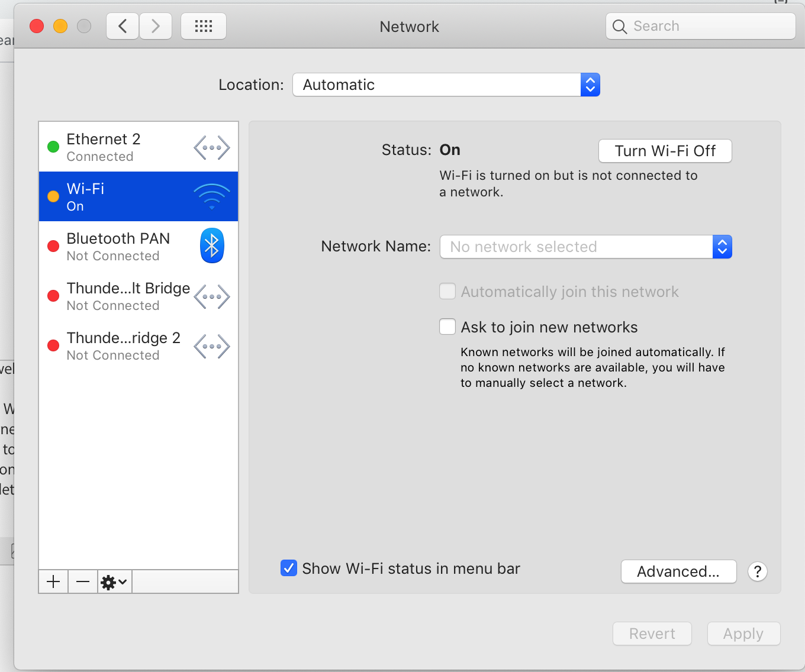Click the Wi-Fi signal icon in sidebar
805x672 pixels.
(x=212, y=197)
